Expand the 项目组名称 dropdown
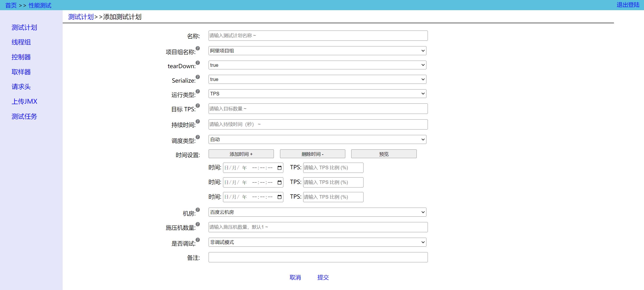Image resolution: width=644 pixels, height=290 pixels. (317, 51)
